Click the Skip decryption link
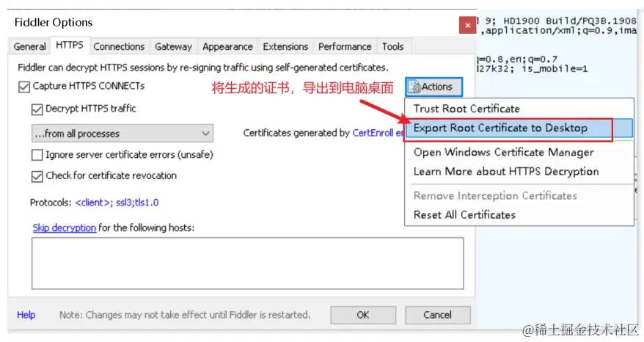 (x=65, y=228)
